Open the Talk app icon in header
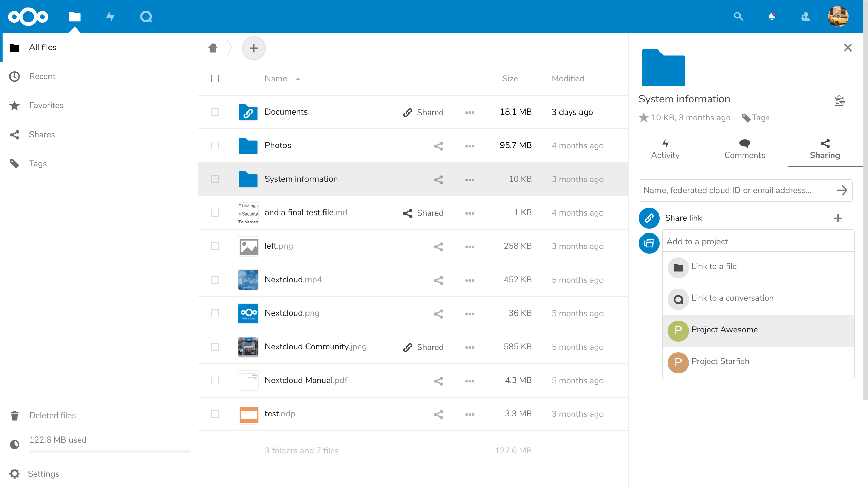 146,16
